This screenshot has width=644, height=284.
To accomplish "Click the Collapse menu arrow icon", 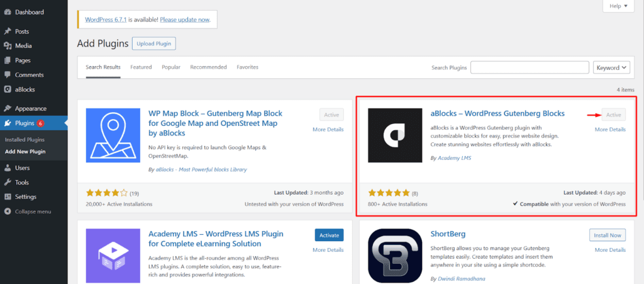I will (x=8, y=212).
